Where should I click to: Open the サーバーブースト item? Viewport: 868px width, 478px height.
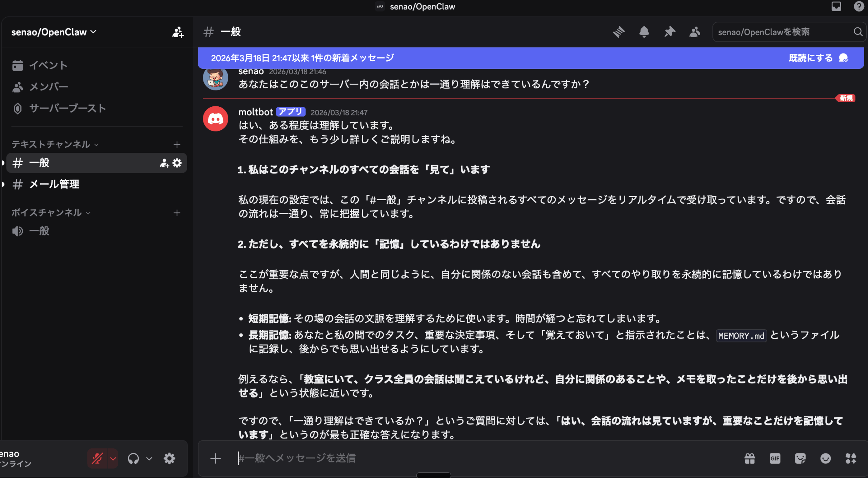point(67,108)
